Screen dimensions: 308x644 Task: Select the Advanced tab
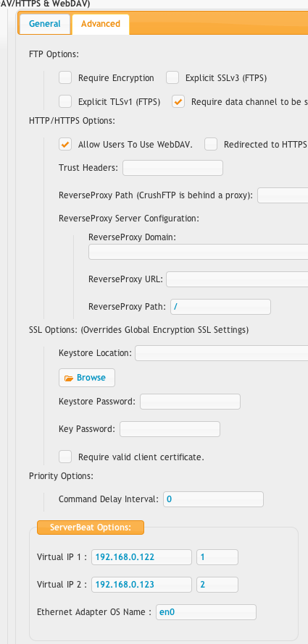click(x=101, y=24)
